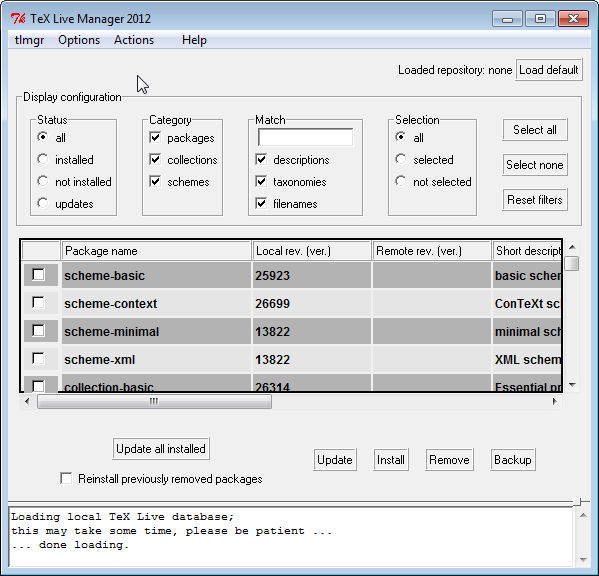Select Status 'updates' radio button
Viewport: 599px width, 576px height.
tap(43, 203)
